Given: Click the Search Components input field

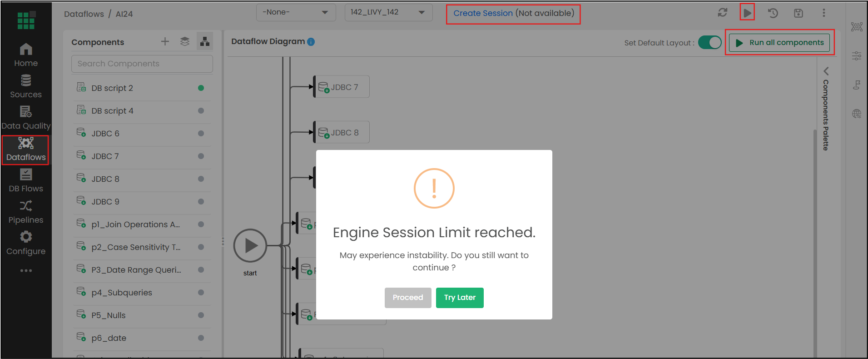Looking at the screenshot, I should click(x=142, y=64).
